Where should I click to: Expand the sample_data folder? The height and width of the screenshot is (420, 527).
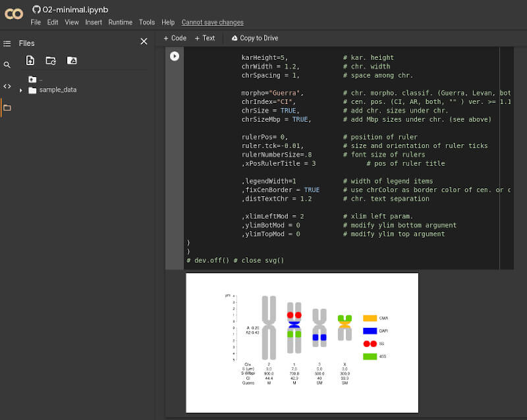[21, 90]
